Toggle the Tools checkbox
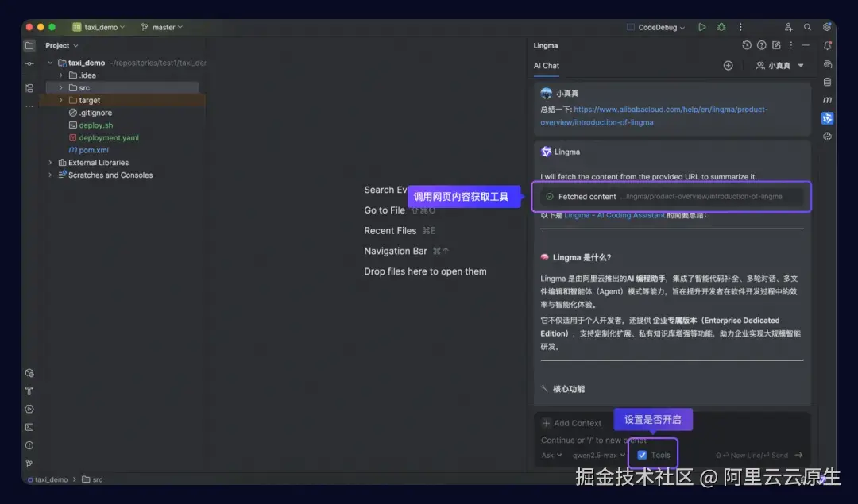Viewport: 858px width, 504px height. (642, 455)
